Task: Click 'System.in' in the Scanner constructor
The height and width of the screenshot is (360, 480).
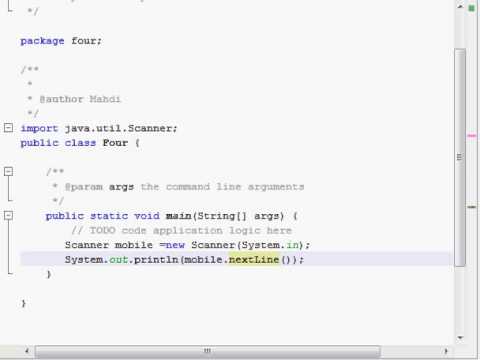Action: pyautogui.click(x=270, y=245)
